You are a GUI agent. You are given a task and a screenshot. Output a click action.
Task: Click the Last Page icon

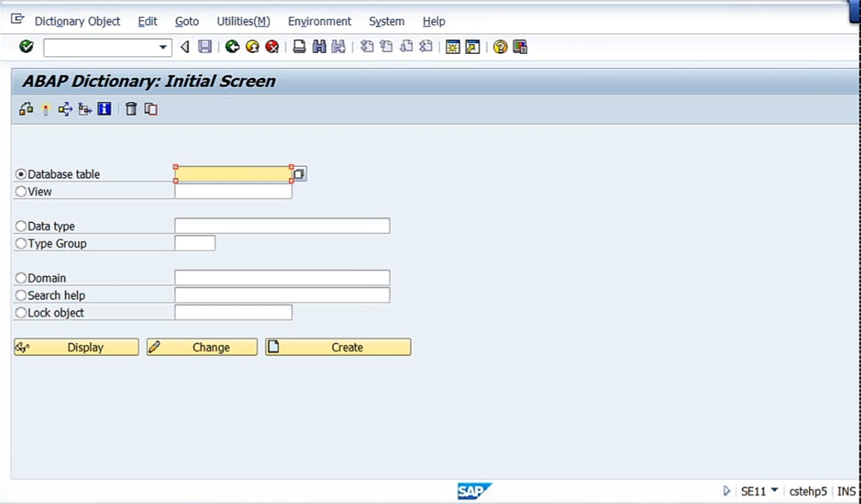tap(426, 47)
